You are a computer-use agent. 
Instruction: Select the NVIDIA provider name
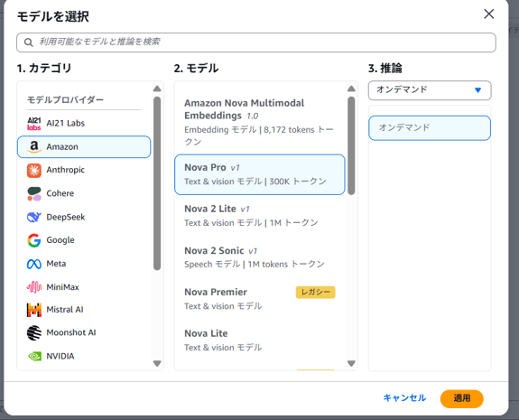(60, 357)
